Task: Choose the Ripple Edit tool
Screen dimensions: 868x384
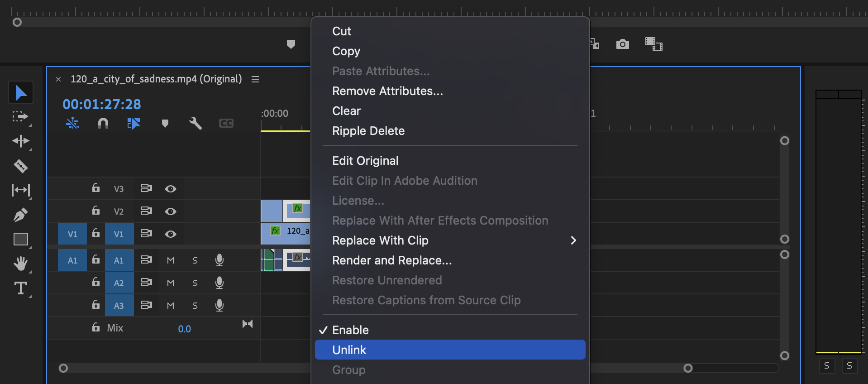Action: (20, 141)
